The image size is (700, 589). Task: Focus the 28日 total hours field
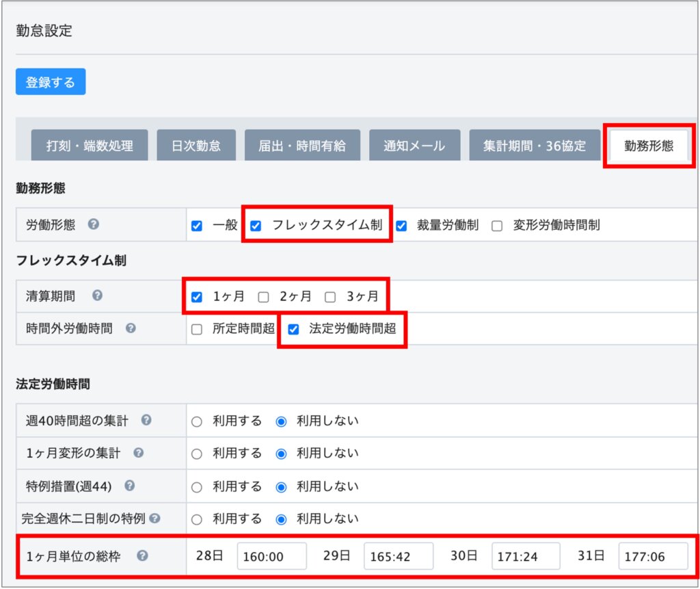[x=271, y=556]
